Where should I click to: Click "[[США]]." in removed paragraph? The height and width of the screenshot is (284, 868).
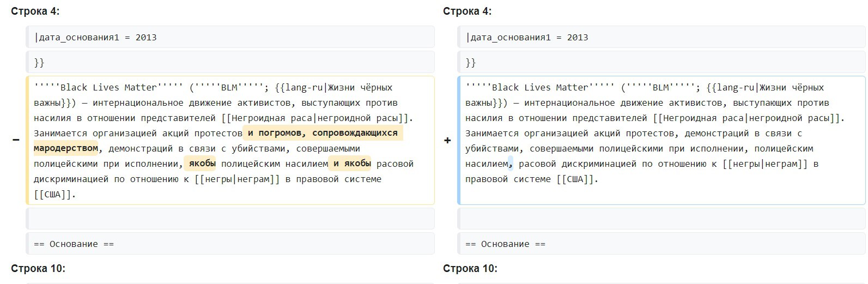55,194
